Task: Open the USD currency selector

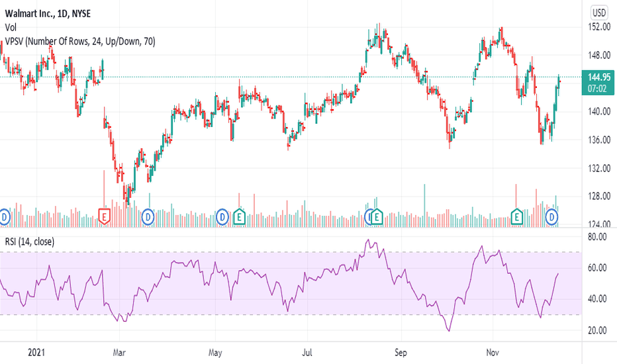Action: click(x=599, y=13)
